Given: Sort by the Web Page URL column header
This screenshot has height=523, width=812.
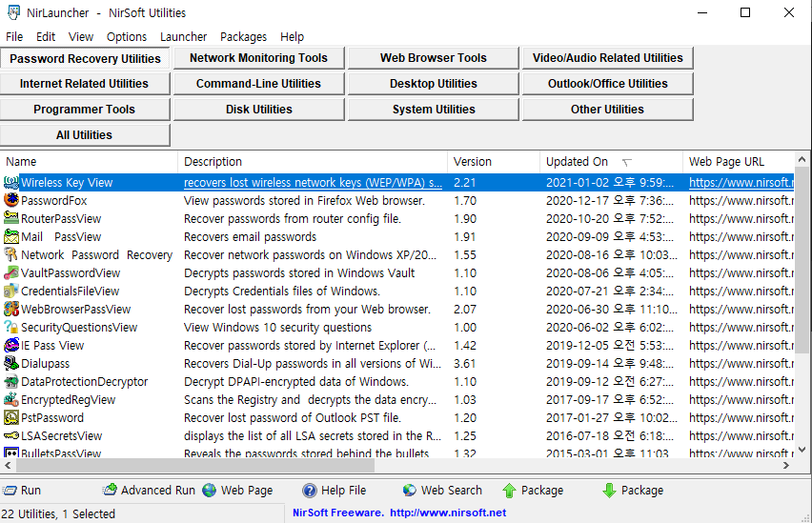Looking at the screenshot, I should coord(738,162).
